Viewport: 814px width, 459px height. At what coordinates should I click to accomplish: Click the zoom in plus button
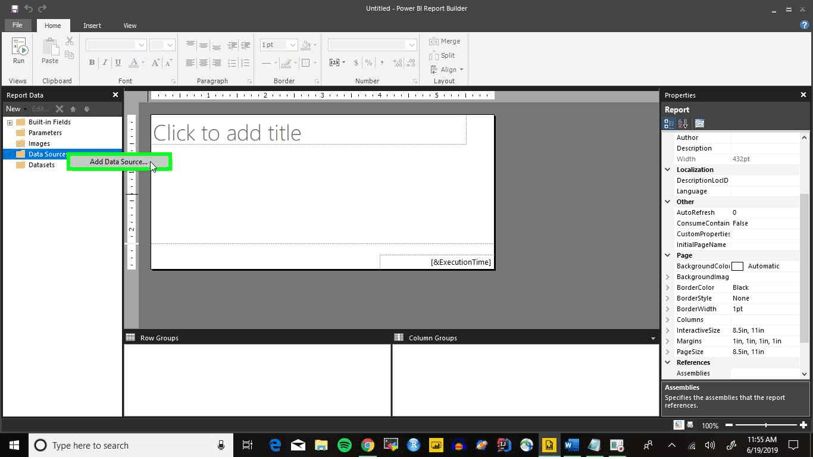click(x=804, y=425)
